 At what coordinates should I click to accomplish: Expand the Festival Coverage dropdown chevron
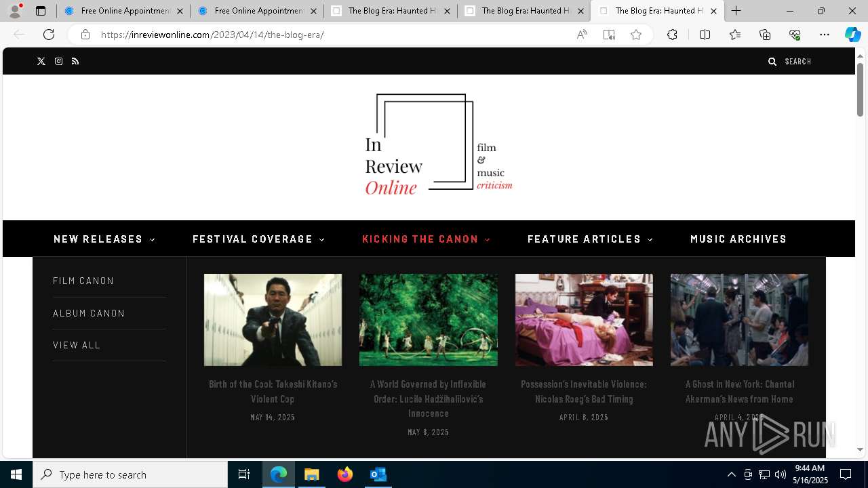coord(322,239)
